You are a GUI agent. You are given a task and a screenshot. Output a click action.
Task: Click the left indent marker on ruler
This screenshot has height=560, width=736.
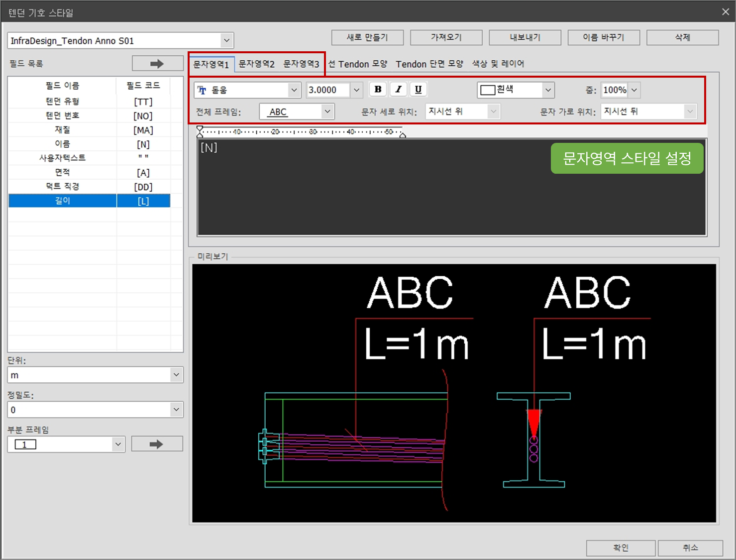tap(200, 132)
